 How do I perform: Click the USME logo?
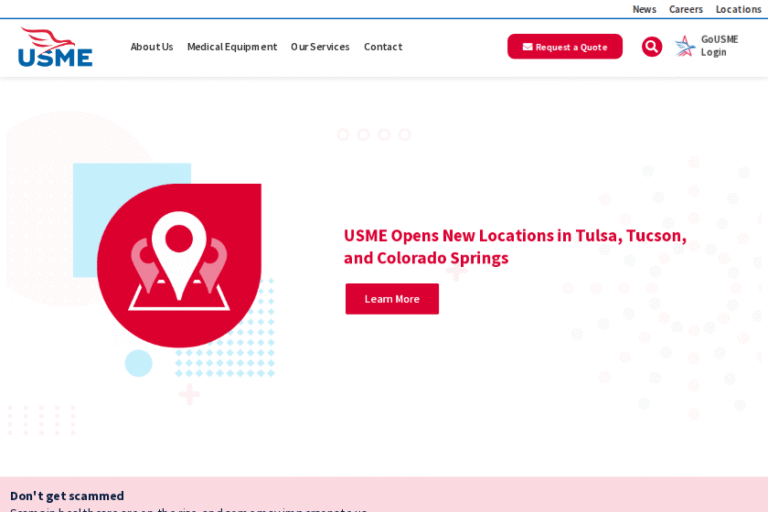55,47
